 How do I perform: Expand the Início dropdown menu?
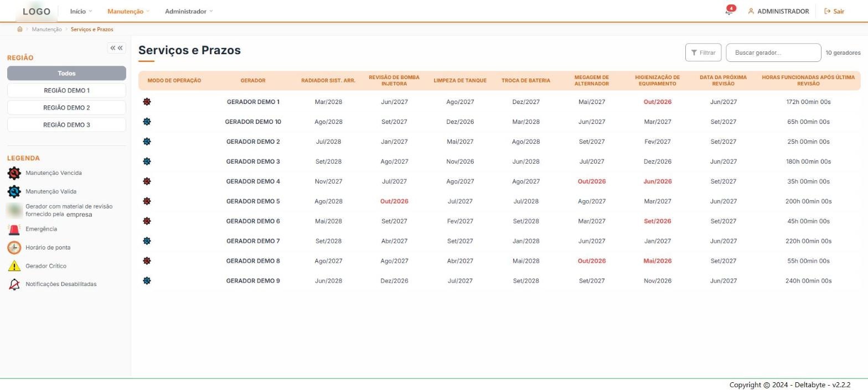pyautogui.click(x=81, y=11)
